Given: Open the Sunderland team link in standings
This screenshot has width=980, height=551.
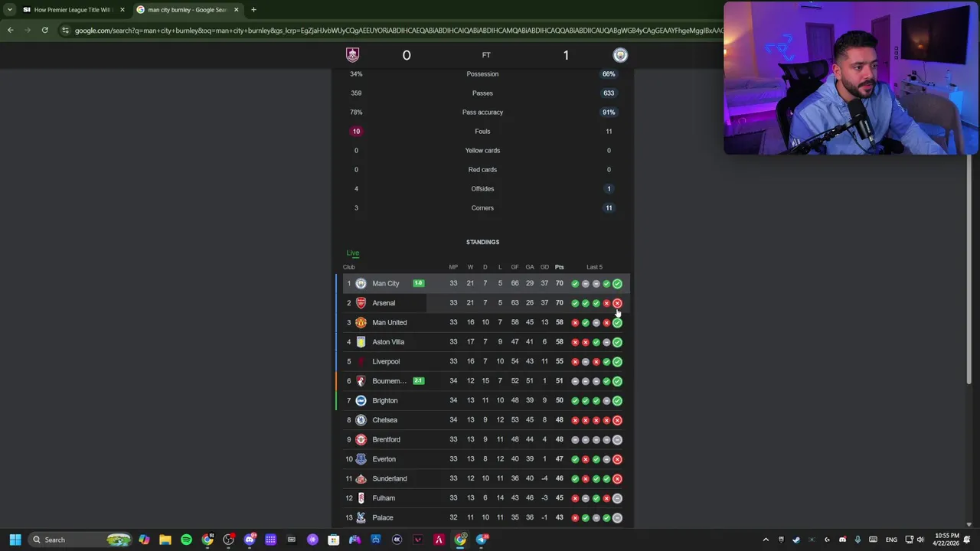Looking at the screenshot, I should [x=389, y=478].
